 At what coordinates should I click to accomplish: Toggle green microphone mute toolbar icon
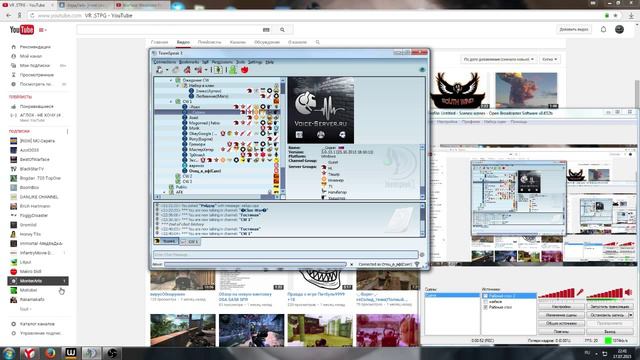click(x=218, y=70)
